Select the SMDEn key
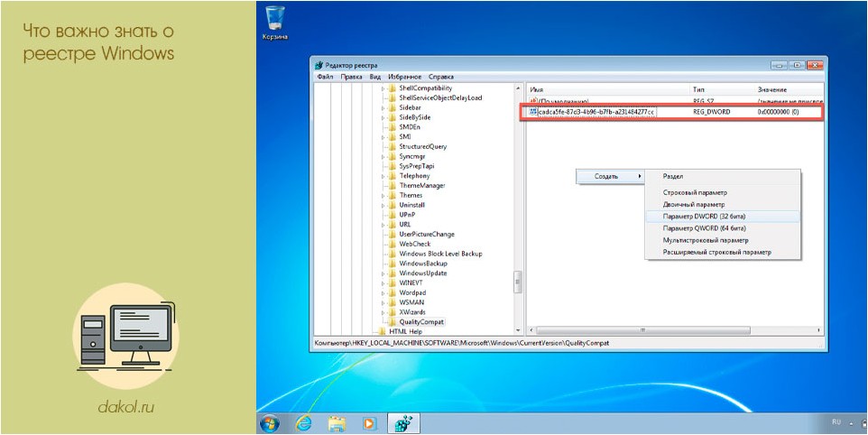 coord(409,127)
